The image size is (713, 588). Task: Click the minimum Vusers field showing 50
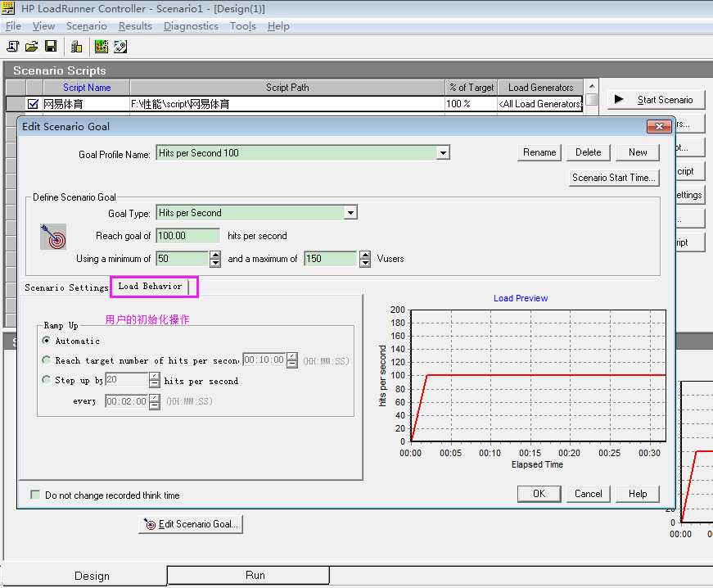click(183, 259)
